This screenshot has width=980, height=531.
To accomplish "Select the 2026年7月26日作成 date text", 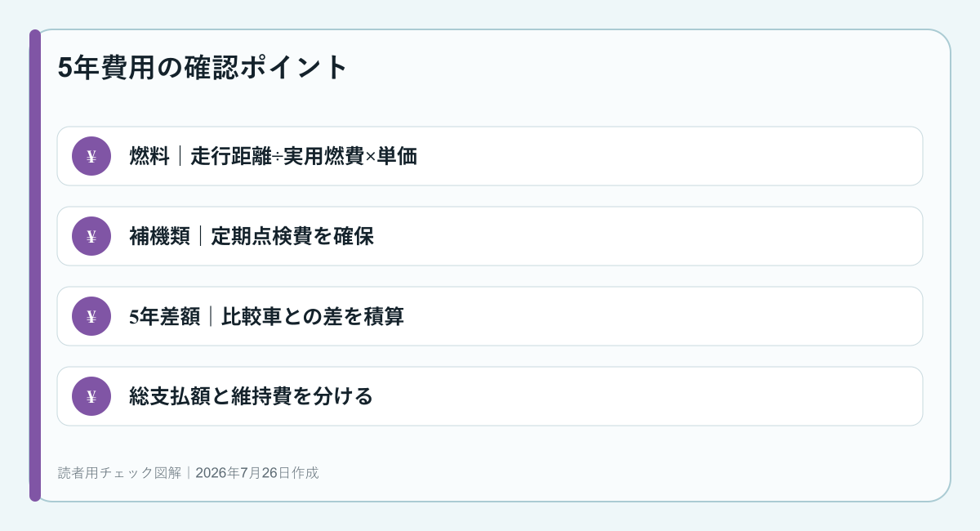I will (x=257, y=472).
